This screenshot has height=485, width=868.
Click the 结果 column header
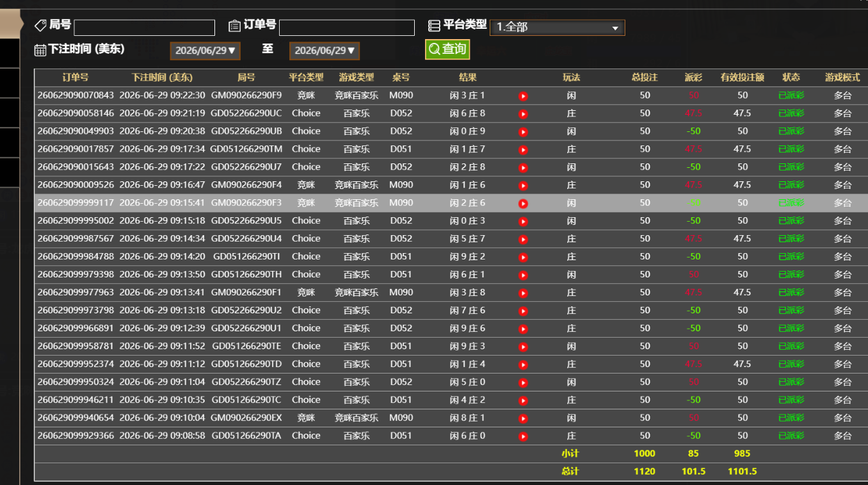click(x=468, y=78)
